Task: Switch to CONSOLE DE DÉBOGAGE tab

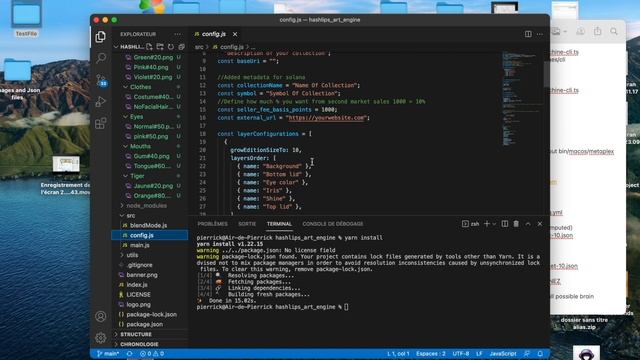Action: (x=333, y=224)
